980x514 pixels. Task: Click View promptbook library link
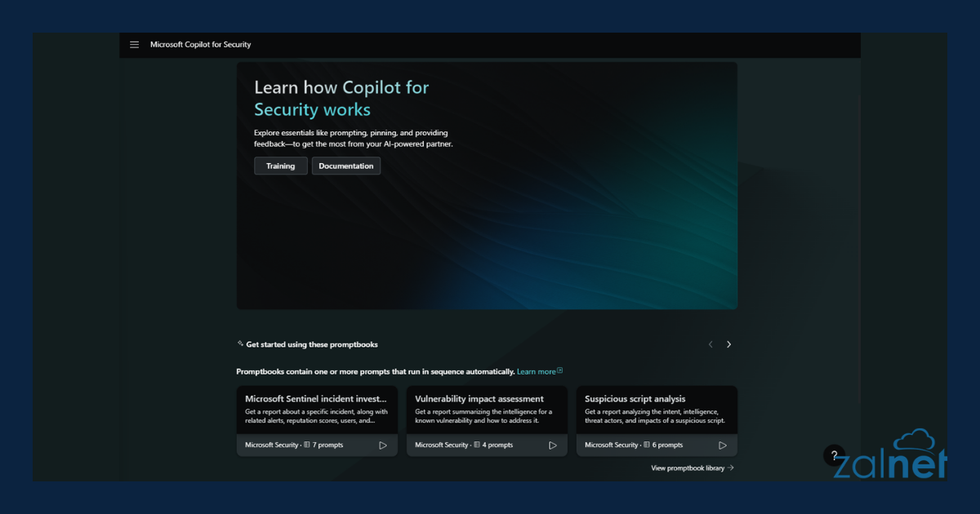coord(693,468)
